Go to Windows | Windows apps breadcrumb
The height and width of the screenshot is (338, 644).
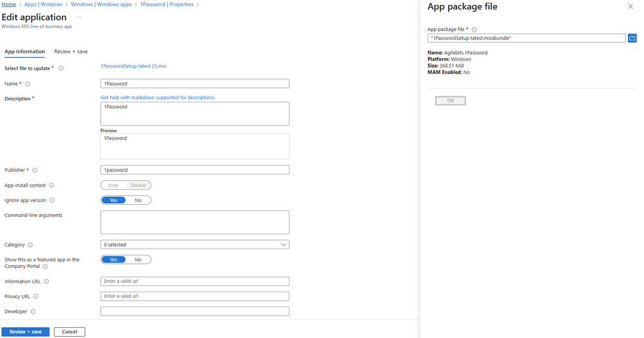click(x=101, y=5)
